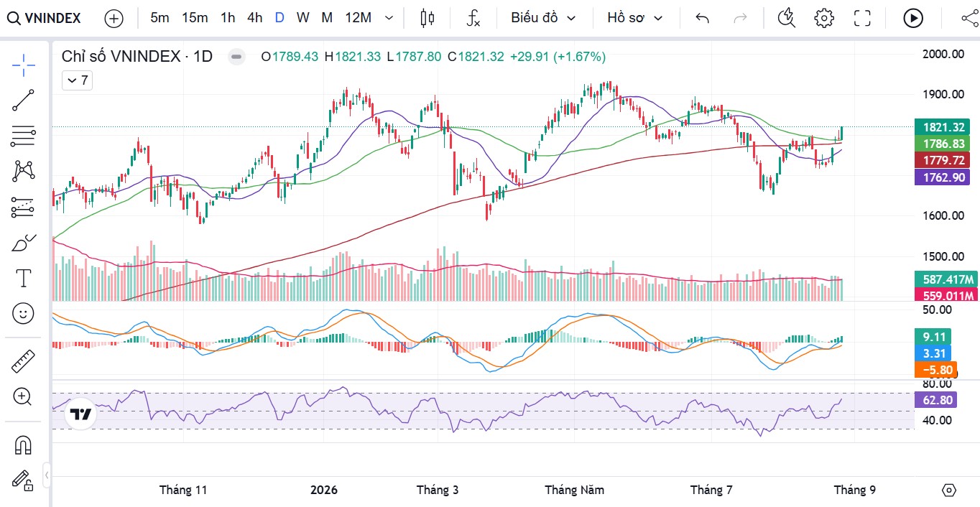Screen dimensions: 980x507
Task: Switch to the 4h interval
Action: coord(254,18)
